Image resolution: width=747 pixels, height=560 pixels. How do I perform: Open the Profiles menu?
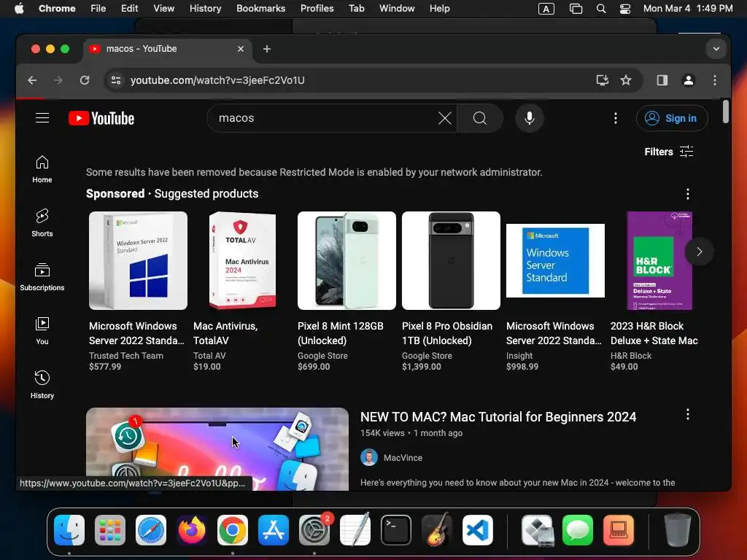[317, 9]
